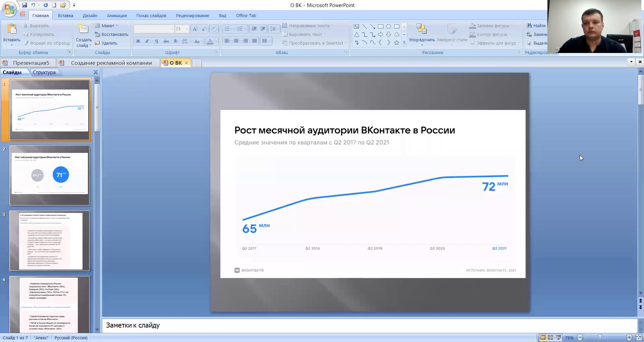Align text to the left
This screenshot has width=644, height=342.
coord(227,41)
